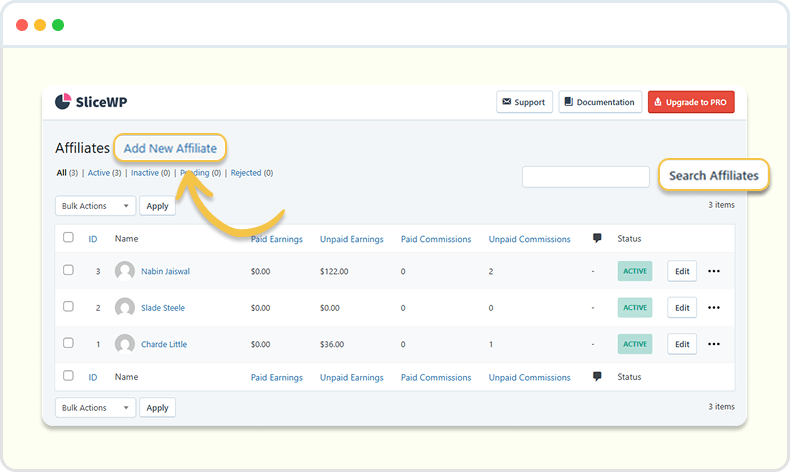Click the Affiliates page heading
The image size is (790, 472).
coord(82,148)
